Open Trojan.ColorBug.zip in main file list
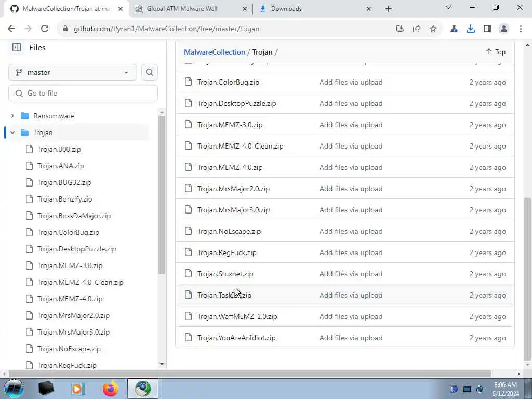This screenshot has height=399, width=532. (x=228, y=82)
